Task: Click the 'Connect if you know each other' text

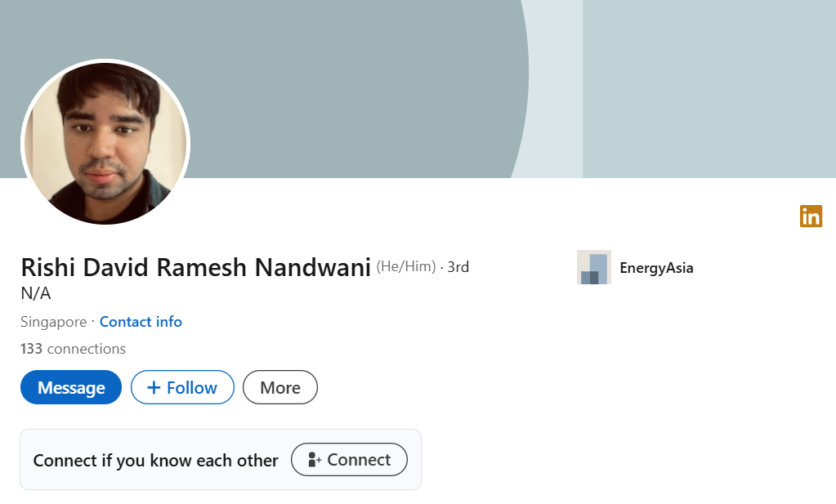Action: pyautogui.click(x=156, y=461)
